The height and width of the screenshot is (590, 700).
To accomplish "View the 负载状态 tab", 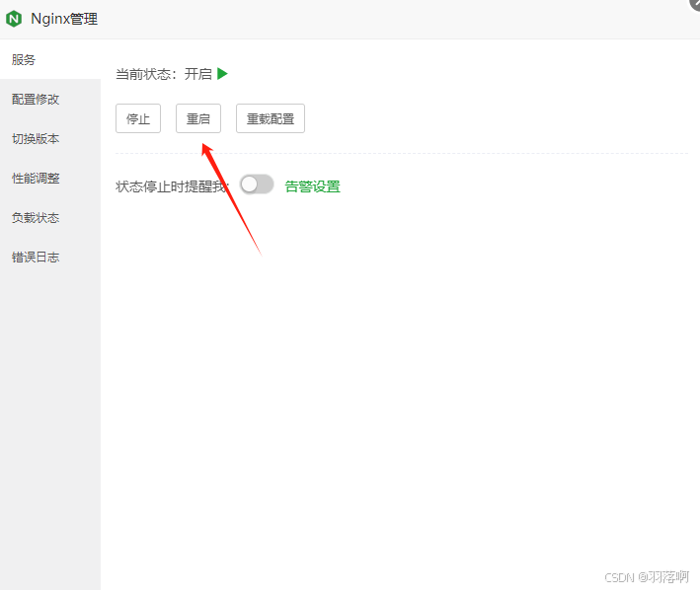I will point(50,218).
